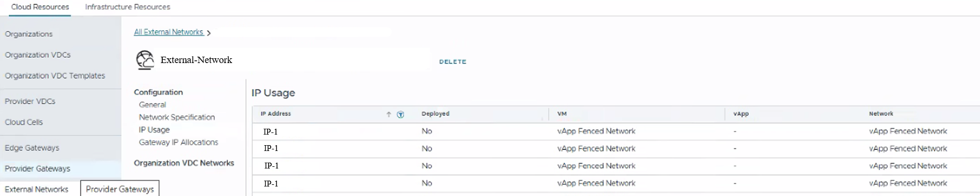Open Organization VDC Templates

[x=55, y=76]
